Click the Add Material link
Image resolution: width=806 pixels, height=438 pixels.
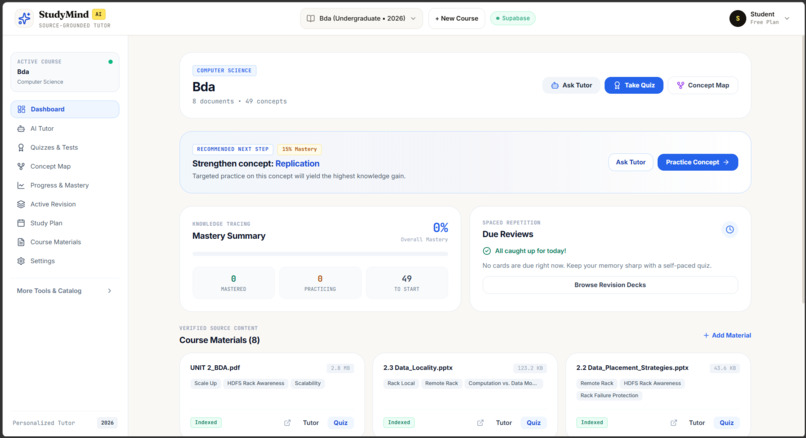click(x=727, y=335)
